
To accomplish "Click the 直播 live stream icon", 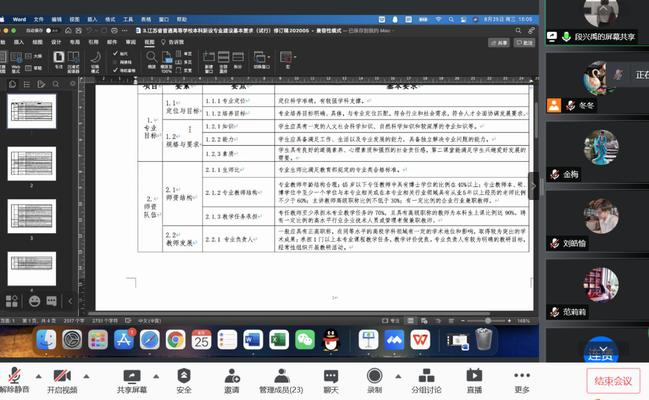I will pyautogui.click(x=474, y=376).
